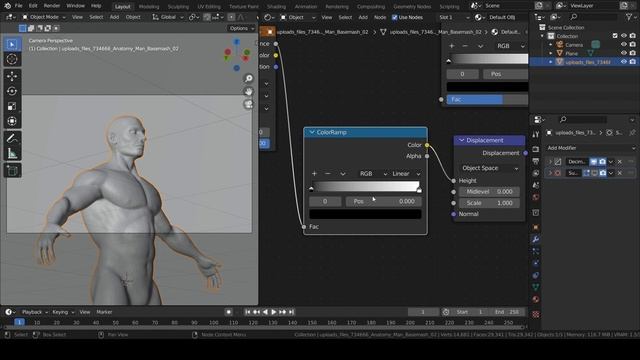Click minus to remove ColorRamp stop
The width and height of the screenshot is (640, 360).
click(328, 173)
